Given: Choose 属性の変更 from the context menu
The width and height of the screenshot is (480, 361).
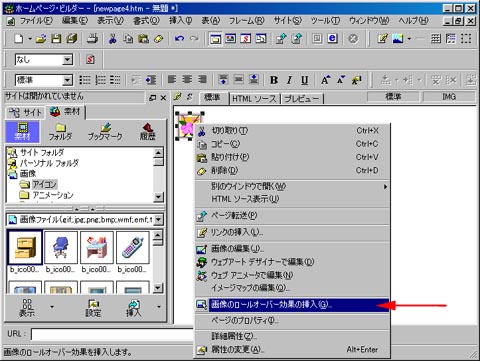Looking at the screenshot, I should [292, 350].
